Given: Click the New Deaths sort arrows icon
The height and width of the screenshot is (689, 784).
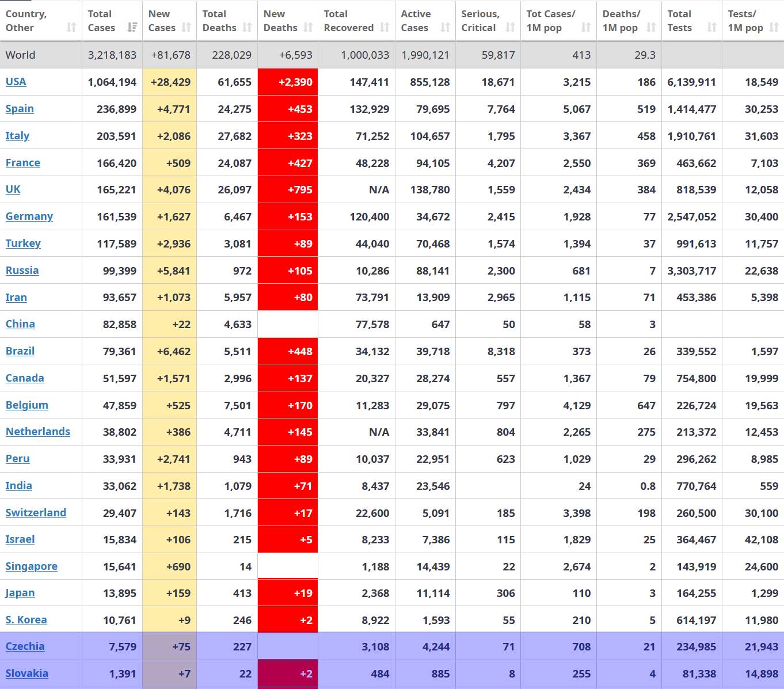Looking at the screenshot, I should [x=308, y=28].
